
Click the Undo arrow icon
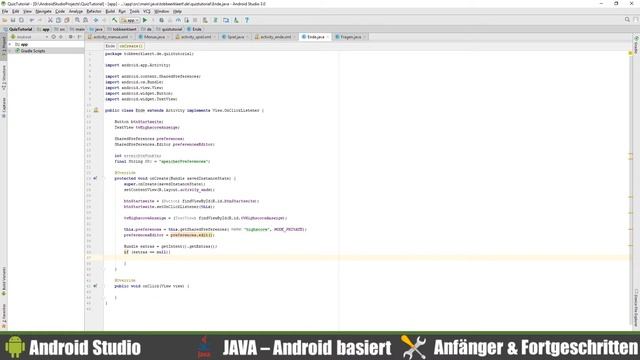click(32, 20)
